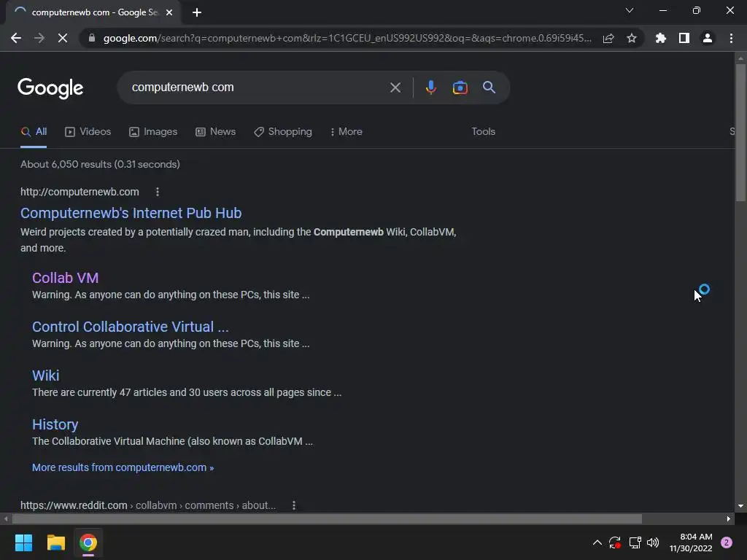
Task: Show hidden system tray icons
Action: (597, 542)
